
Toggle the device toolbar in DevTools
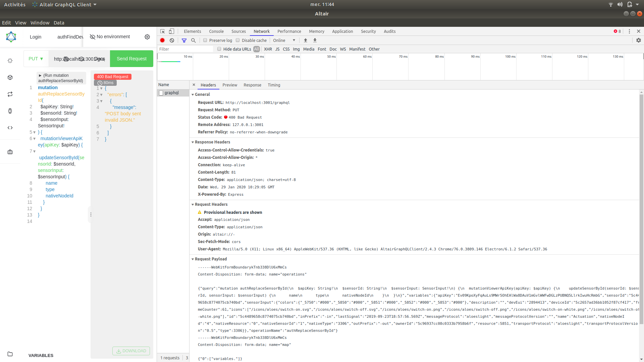tap(171, 31)
